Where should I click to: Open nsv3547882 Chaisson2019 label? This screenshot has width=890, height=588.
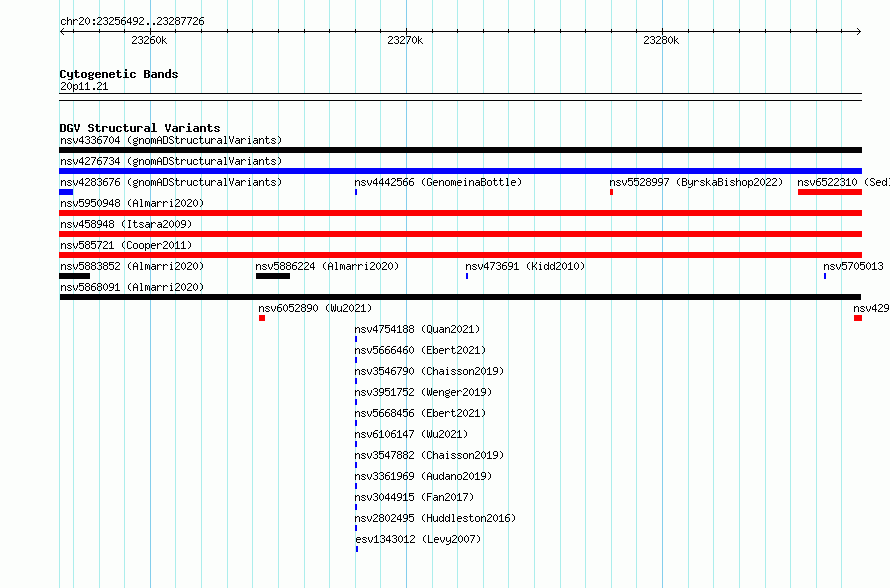point(429,455)
